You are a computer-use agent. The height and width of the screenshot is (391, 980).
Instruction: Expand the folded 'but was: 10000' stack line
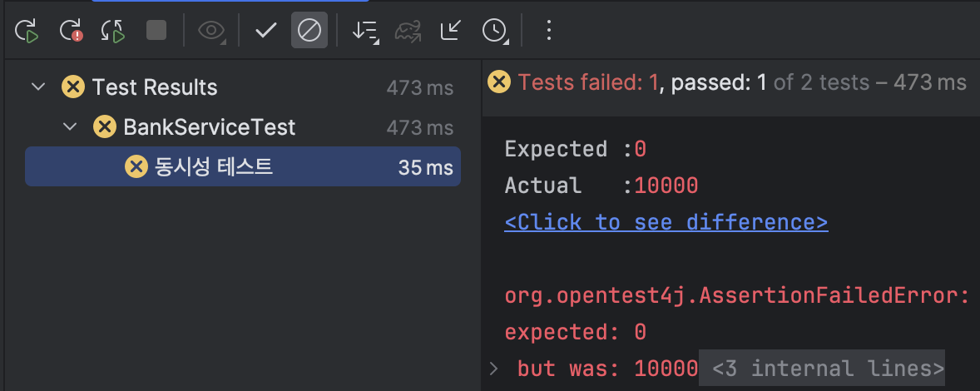(x=494, y=369)
